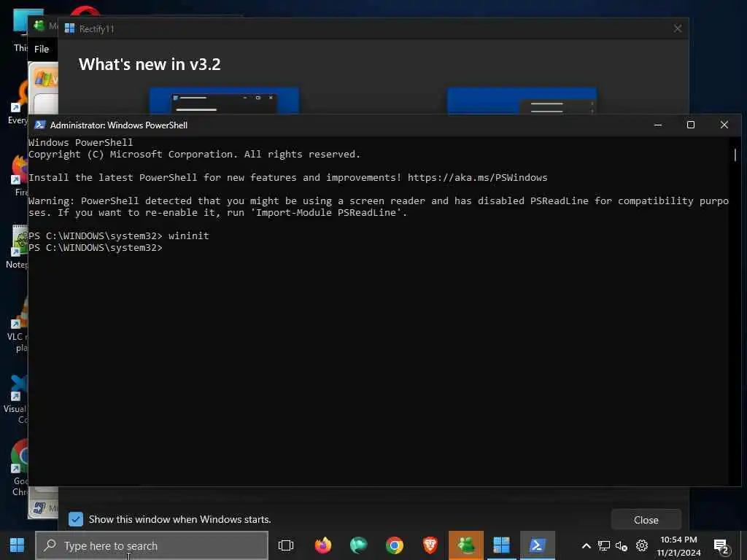This screenshot has height=560, width=747.
Task: Open the Windows Start menu
Action: coord(18,545)
